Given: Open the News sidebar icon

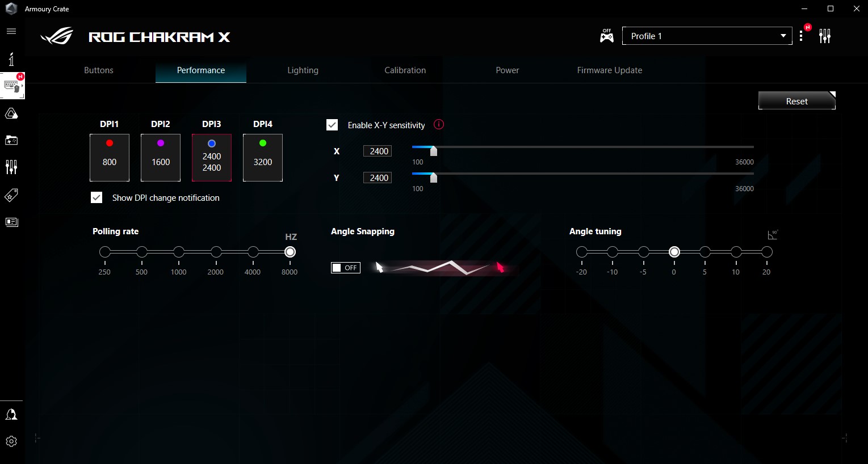Looking at the screenshot, I should tap(11, 222).
